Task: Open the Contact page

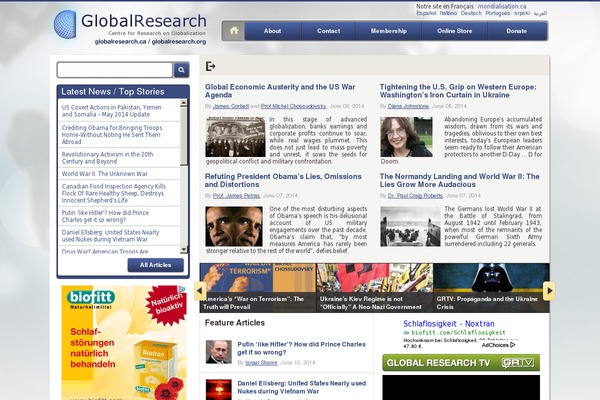Action: point(328,31)
